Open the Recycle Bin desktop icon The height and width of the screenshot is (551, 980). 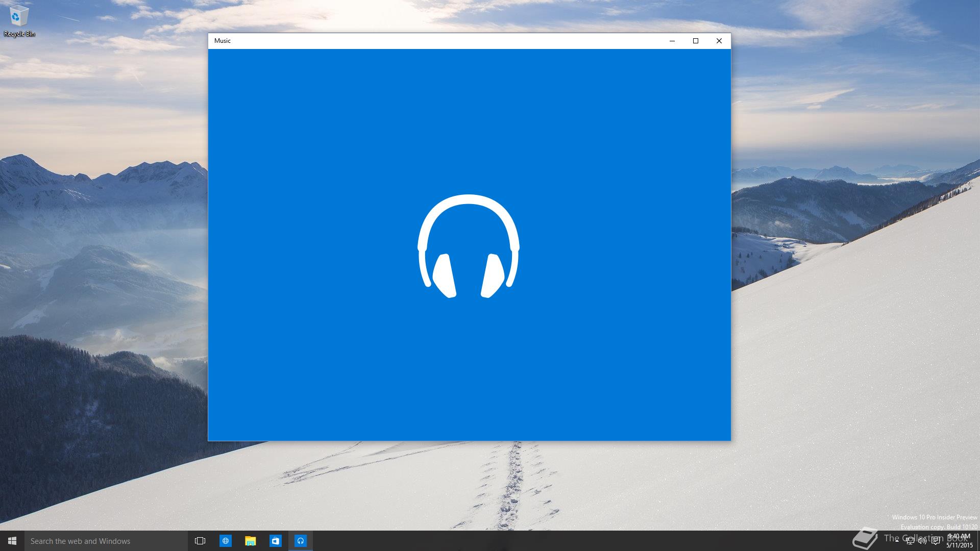tap(19, 20)
